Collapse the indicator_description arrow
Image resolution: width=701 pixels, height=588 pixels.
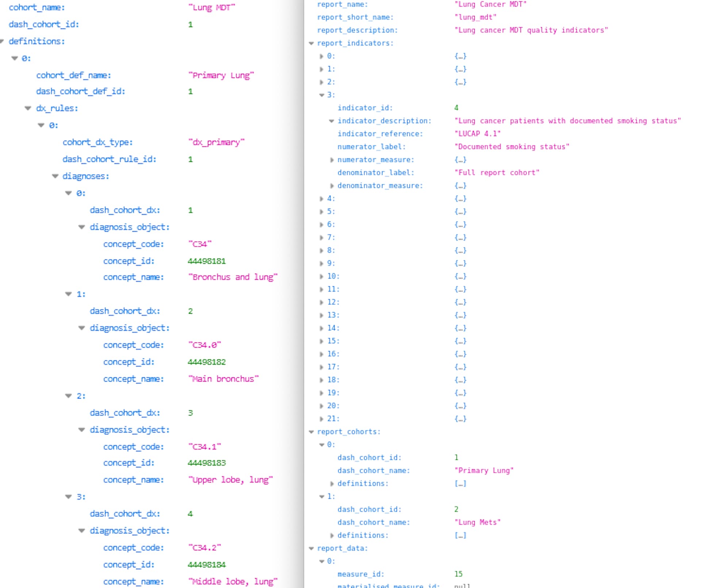click(x=332, y=121)
